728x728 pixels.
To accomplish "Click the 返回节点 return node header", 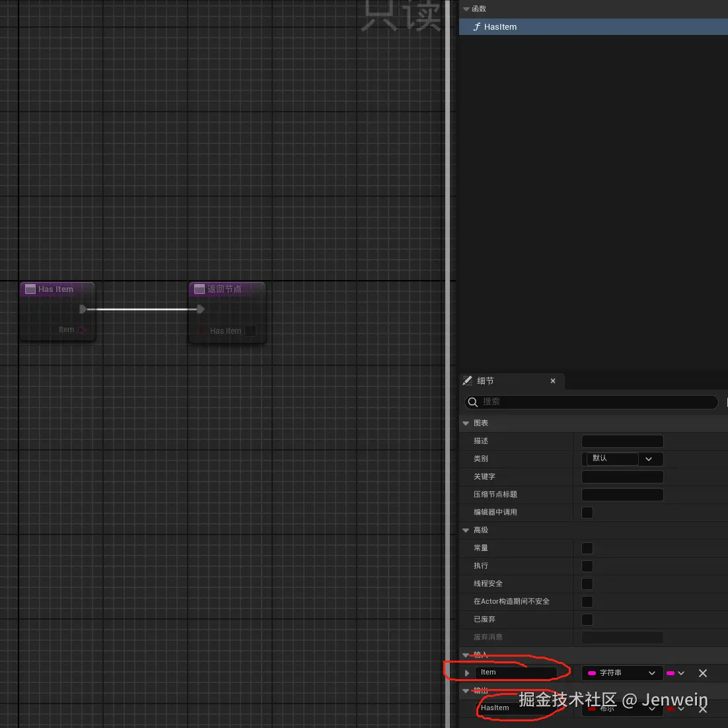I will click(x=227, y=289).
